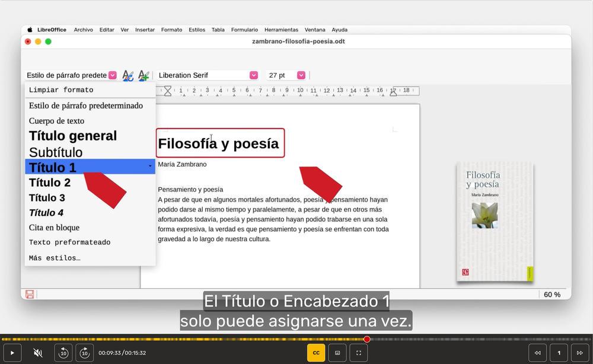The image size is (593, 364).
Task: Select the Actualizar estilo icon next to style box
Action: [127, 75]
